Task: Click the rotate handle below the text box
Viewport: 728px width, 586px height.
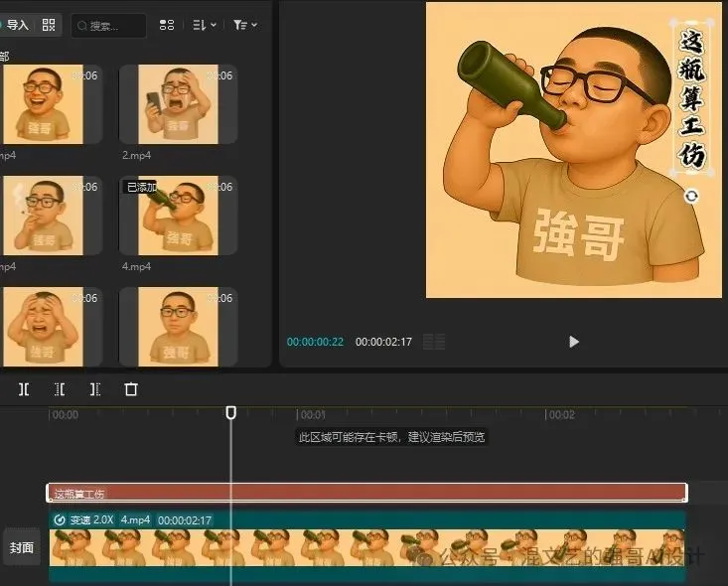Action: click(x=691, y=196)
